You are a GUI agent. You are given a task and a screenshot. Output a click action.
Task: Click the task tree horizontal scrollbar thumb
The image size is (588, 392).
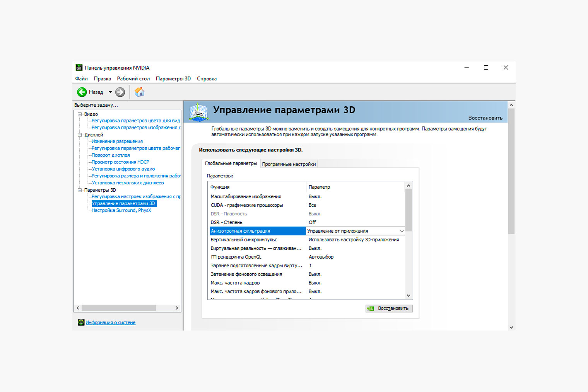(x=119, y=308)
